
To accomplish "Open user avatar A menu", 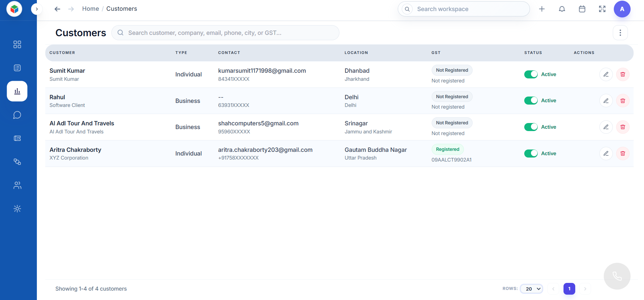I will tap(622, 9).
